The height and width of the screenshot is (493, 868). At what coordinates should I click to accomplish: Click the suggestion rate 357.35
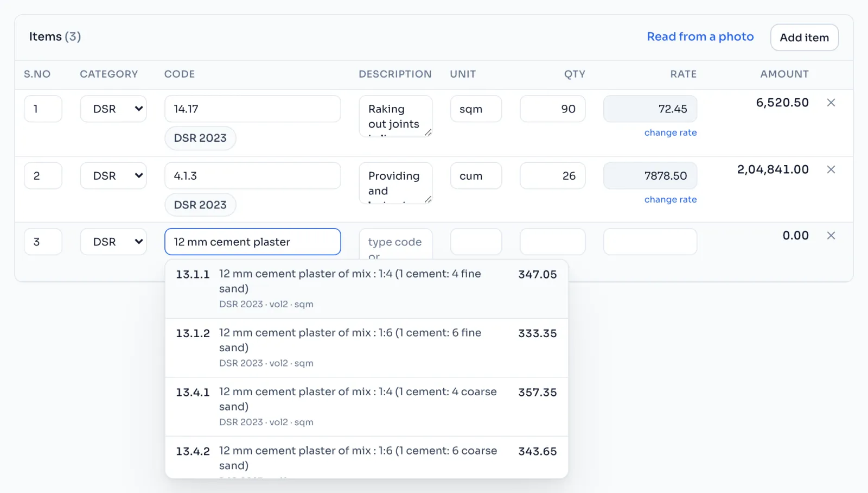(x=537, y=392)
